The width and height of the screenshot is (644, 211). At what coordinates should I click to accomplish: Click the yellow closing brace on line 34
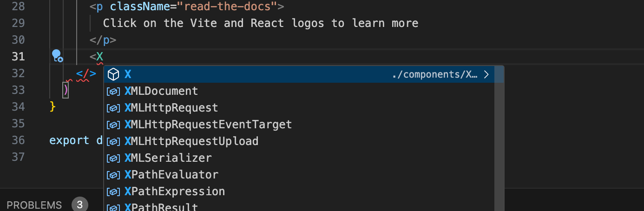click(53, 107)
